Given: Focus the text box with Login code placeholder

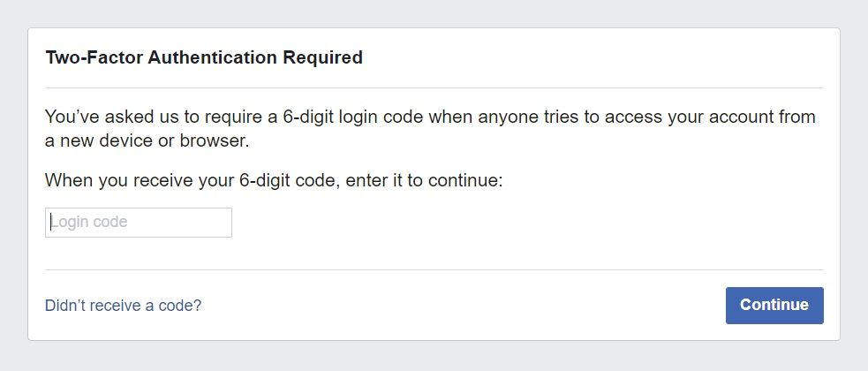Looking at the screenshot, I should (139, 223).
